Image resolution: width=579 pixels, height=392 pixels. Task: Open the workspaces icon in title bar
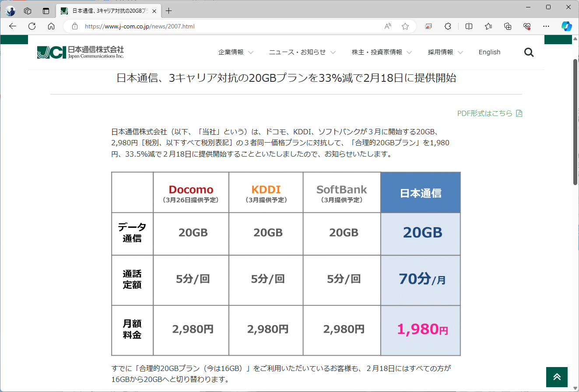pos(28,11)
